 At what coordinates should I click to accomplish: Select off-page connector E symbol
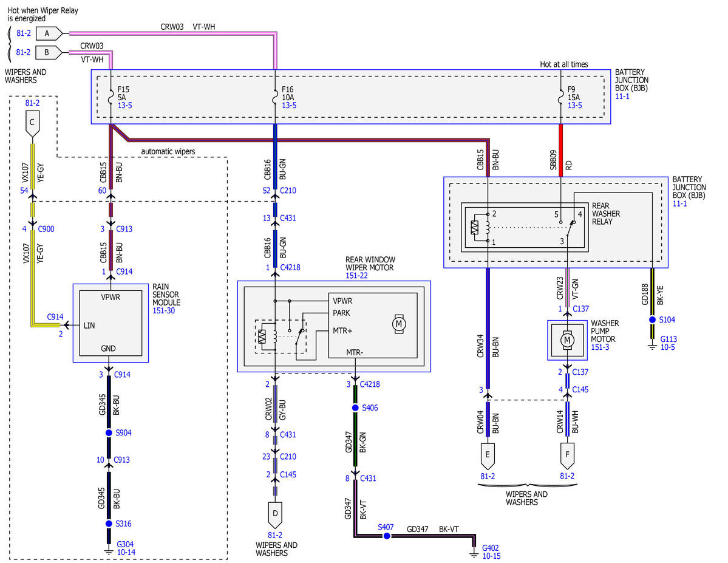488,456
